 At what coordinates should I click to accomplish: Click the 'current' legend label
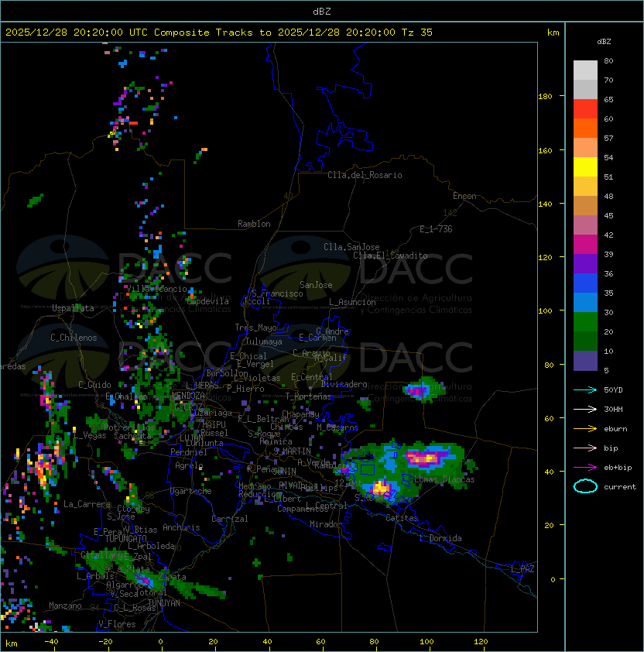pyautogui.click(x=620, y=486)
